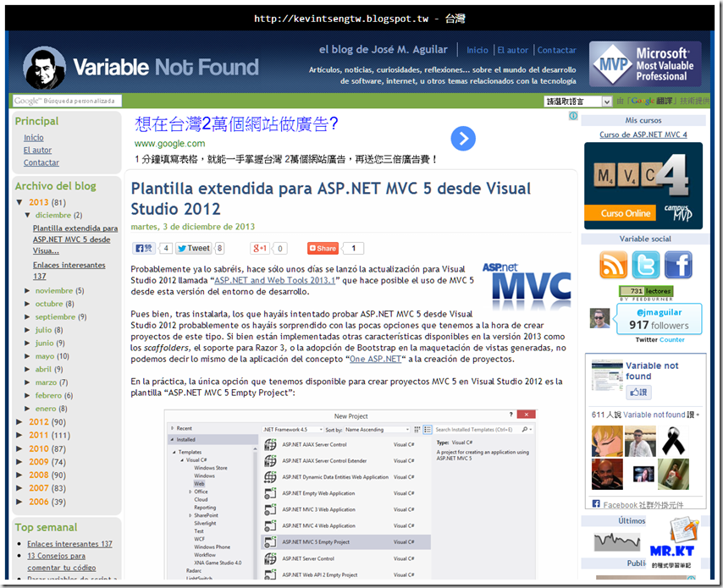Open Inicio in the Principal sidebar
Image resolution: width=723 pixels, height=588 pixels.
coord(34,138)
